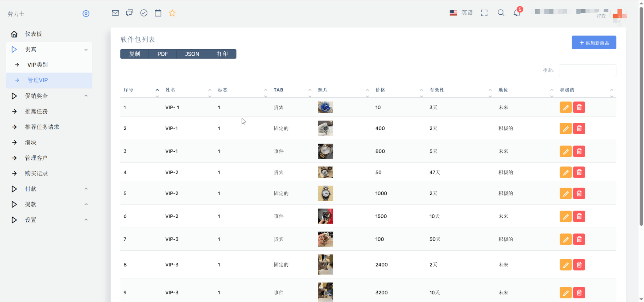The image size is (644, 302).
Task: Click the yellow star favorites icon
Action: click(172, 13)
